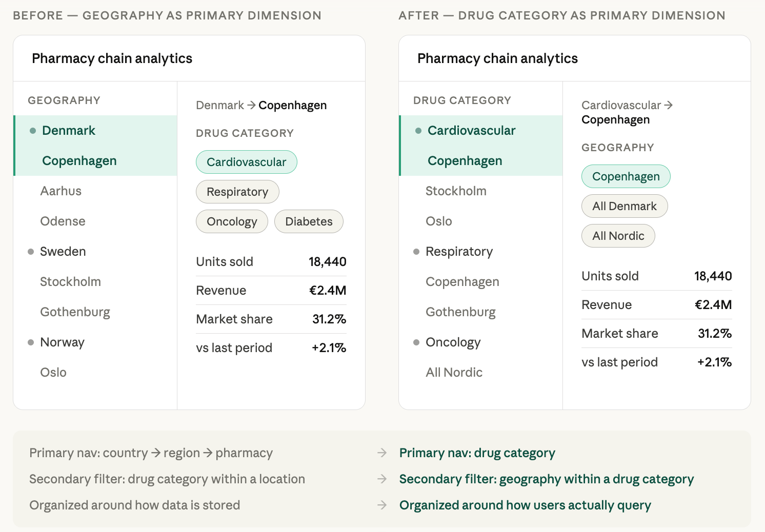Collapse the Denmark geography group
The height and width of the screenshot is (532, 765).
pyautogui.click(x=69, y=131)
